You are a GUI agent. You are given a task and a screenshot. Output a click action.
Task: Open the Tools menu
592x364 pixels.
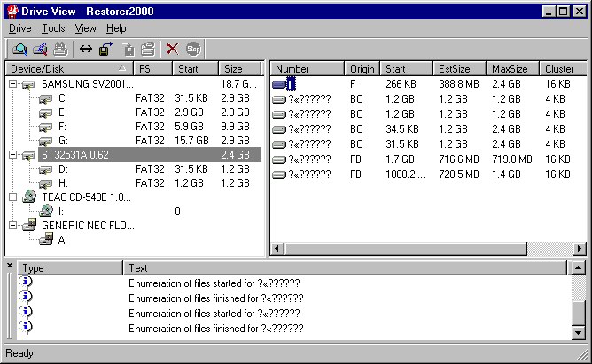pos(53,28)
